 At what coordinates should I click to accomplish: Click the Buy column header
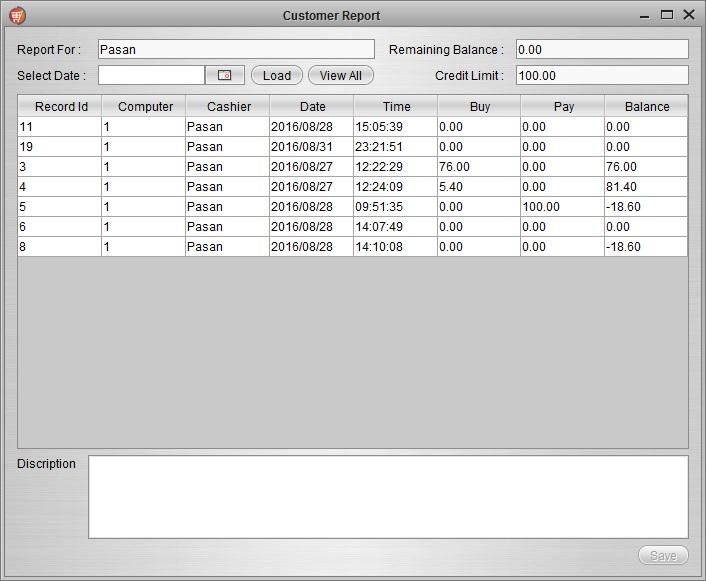[479, 106]
